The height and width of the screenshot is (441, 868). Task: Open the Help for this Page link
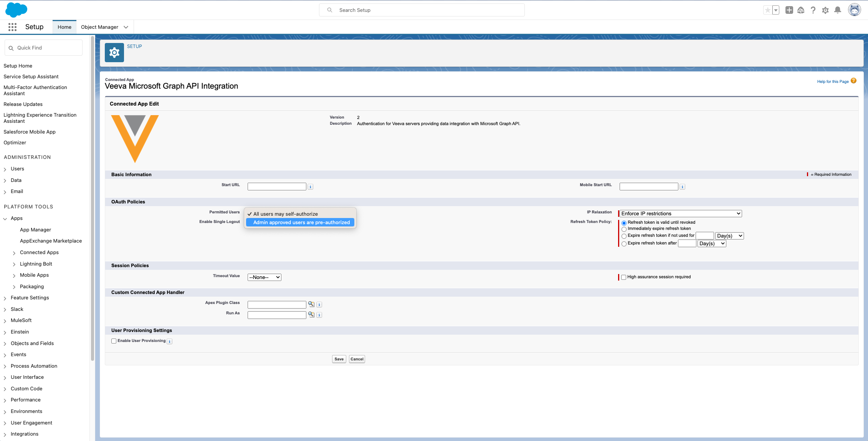pyautogui.click(x=833, y=81)
